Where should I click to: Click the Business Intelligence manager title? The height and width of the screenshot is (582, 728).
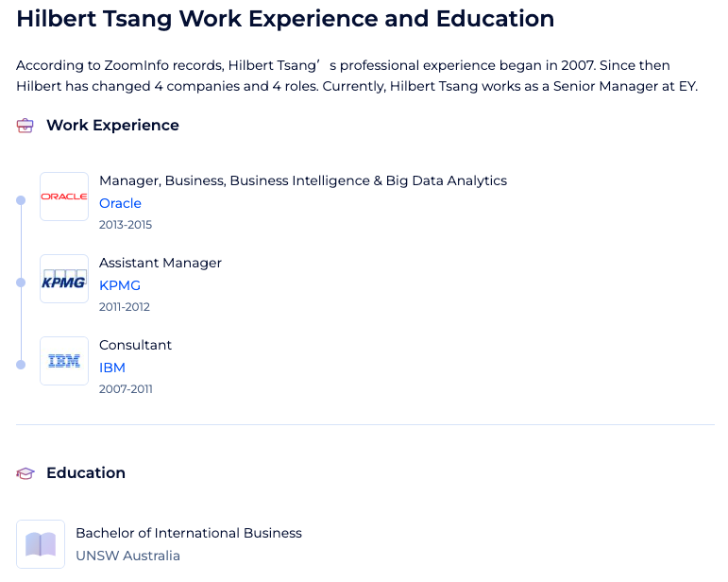(x=303, y=180)
